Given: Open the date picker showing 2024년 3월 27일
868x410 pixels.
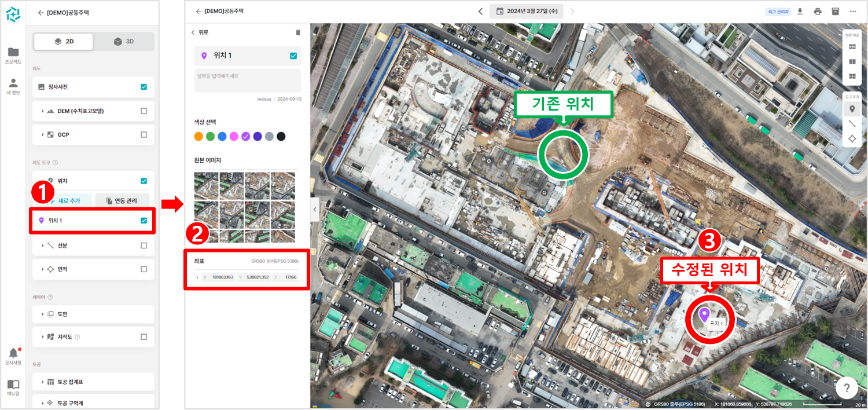Looking at the screenshot, I should 526,10.
